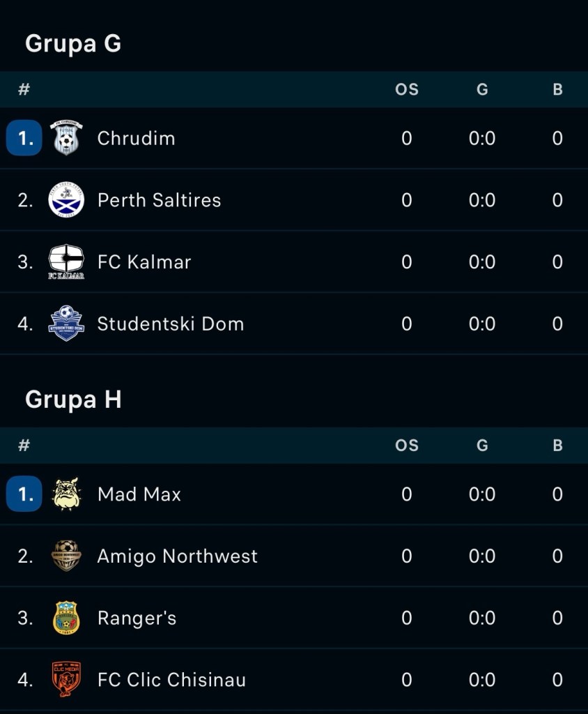
Task: Open the Mad Max team name
Action: (x=139, y=494)
